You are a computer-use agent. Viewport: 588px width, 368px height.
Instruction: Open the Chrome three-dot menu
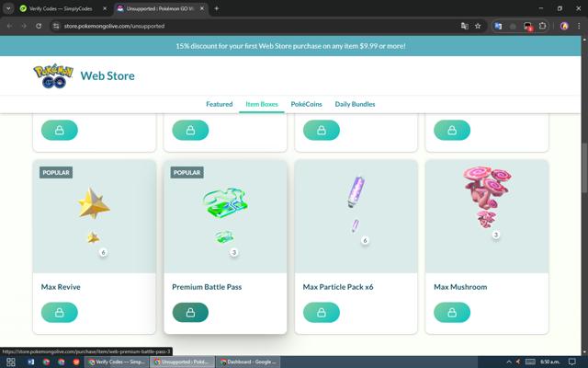[x=579, y=26]
